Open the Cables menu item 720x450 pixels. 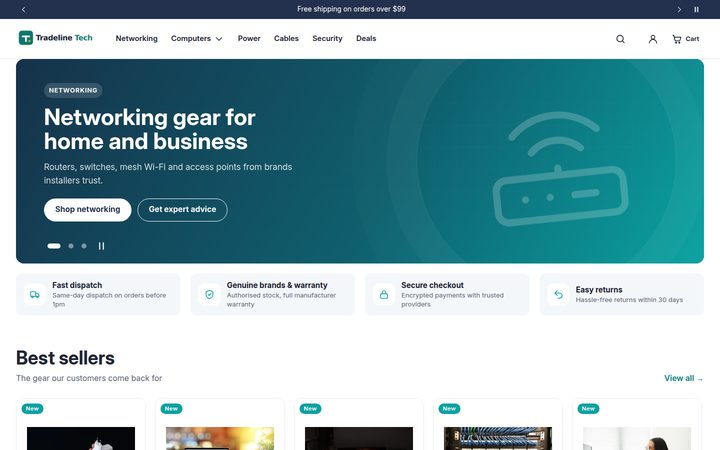(286, 39)
